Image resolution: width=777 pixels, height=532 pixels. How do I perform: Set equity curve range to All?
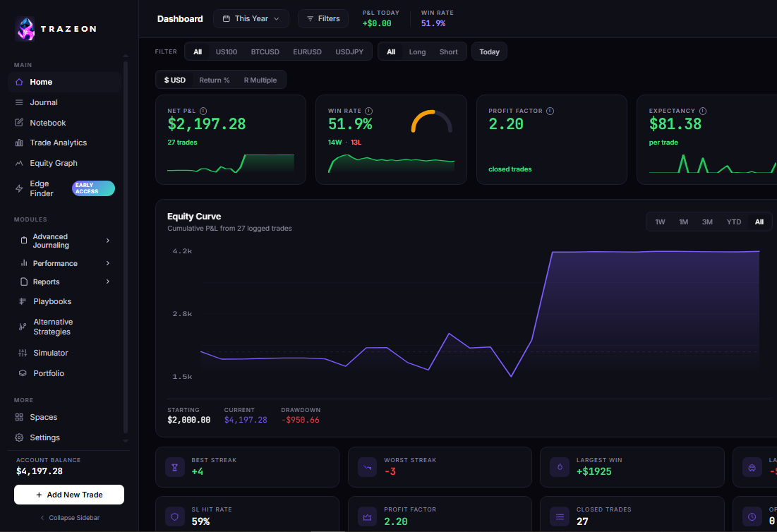coord(759,222)
